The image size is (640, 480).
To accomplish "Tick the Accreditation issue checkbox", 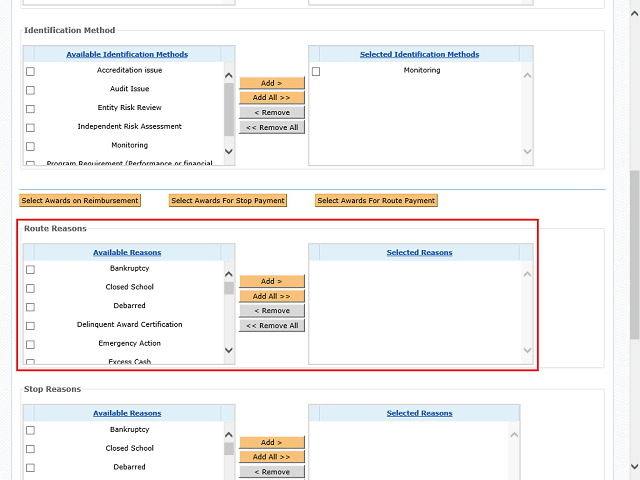I will click(30, 71).
